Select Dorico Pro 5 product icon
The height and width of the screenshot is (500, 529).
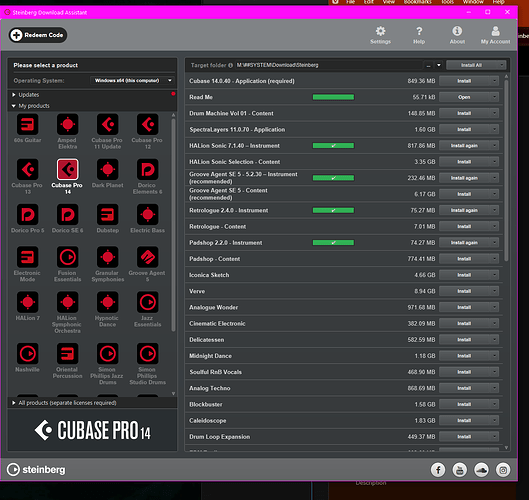point(27,215)
